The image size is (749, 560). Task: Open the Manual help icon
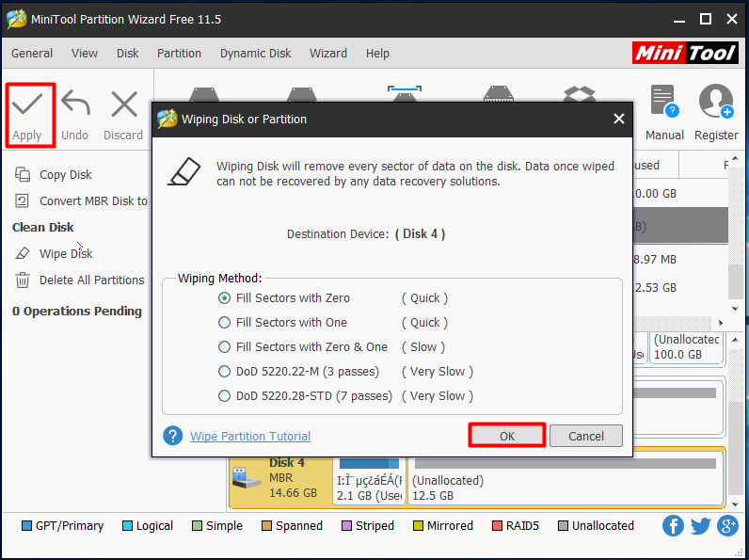pos(664,102)
